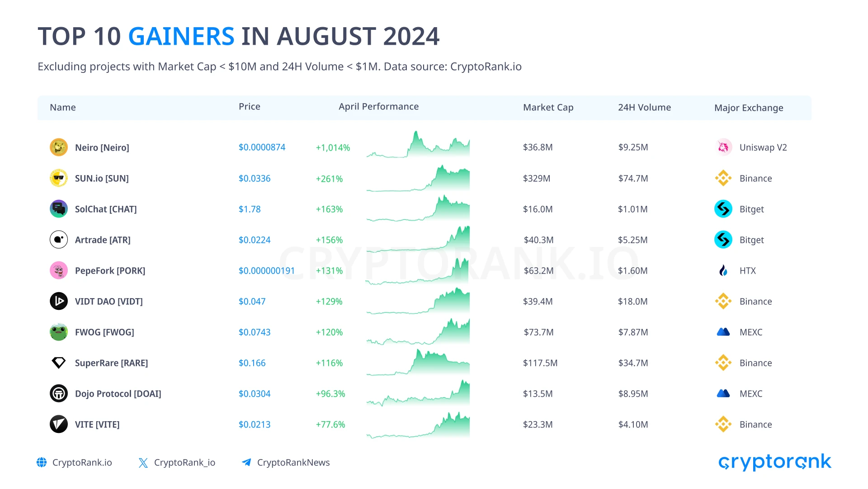
Task: Click the Bitget icon in SolChat row
Action: click(723, 209)
